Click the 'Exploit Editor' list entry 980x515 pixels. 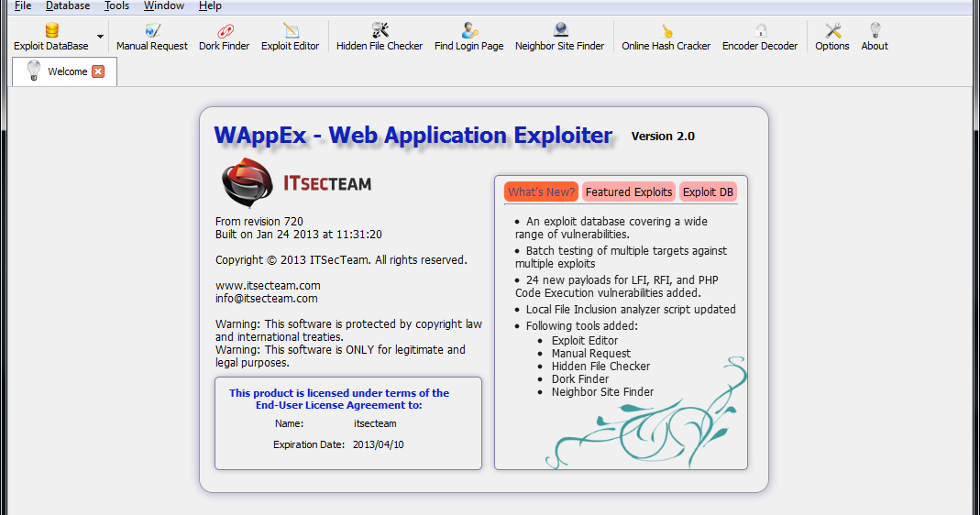pyautogui.click(x=584, y=341)
